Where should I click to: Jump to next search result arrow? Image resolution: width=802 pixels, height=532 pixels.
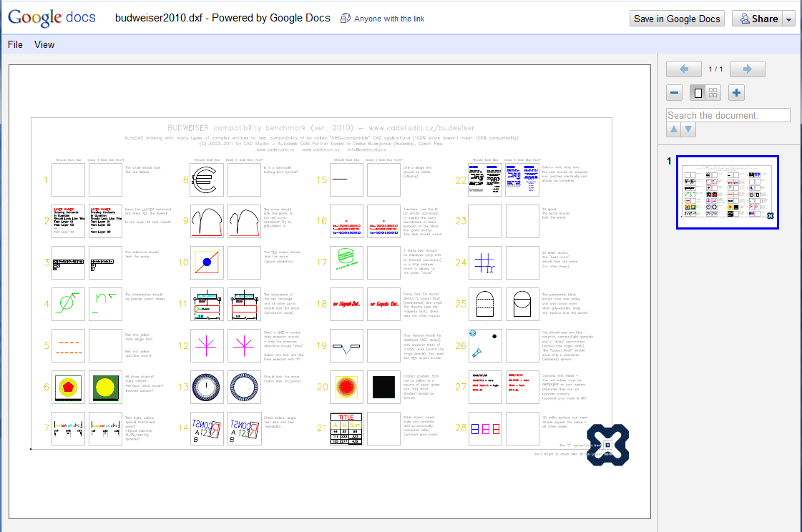pyautogui.click(x=688, y=129)
